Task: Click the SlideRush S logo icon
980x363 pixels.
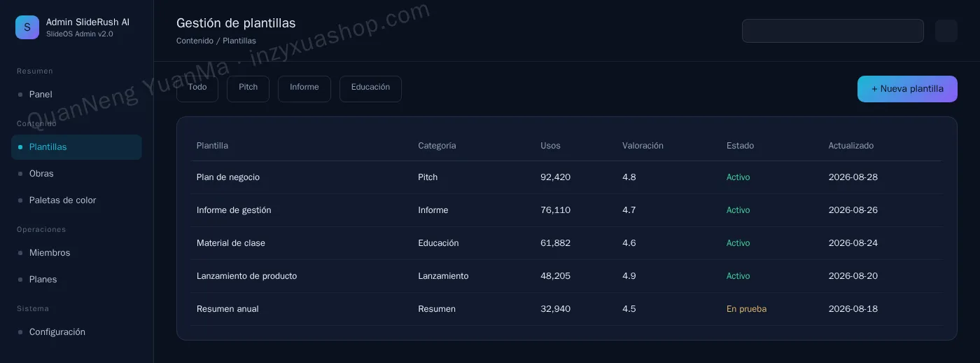Action: coord(27,27)
